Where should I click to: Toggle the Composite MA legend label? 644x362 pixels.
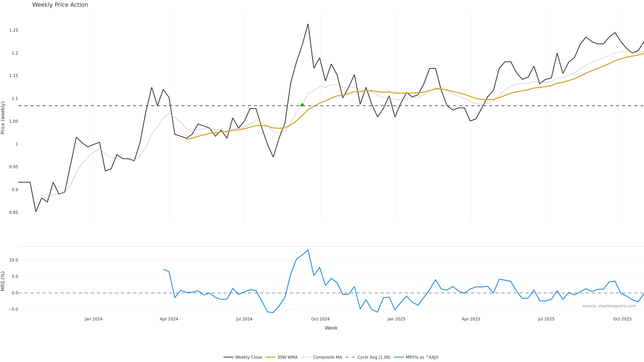click(327, 357)
